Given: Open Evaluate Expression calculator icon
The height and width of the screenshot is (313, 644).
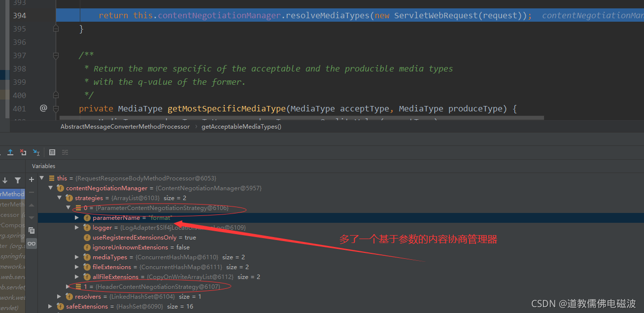Looking at the screenshot, I should (52, 152).
